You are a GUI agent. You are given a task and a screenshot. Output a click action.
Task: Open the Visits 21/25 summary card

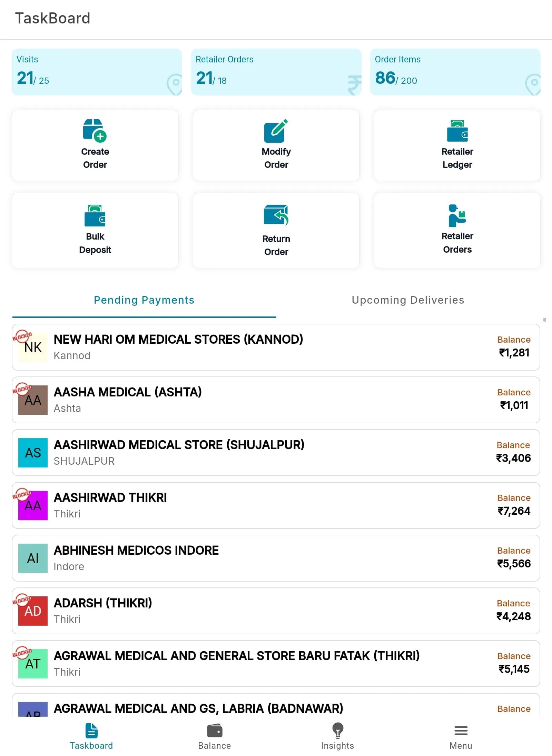97,72
